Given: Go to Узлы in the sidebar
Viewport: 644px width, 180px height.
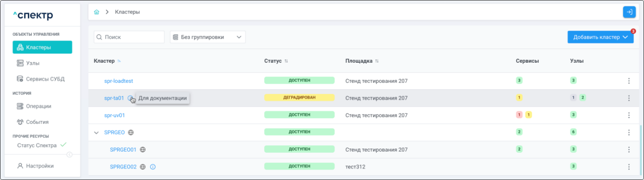Looking at the screenshot, I should coord(33,63).
